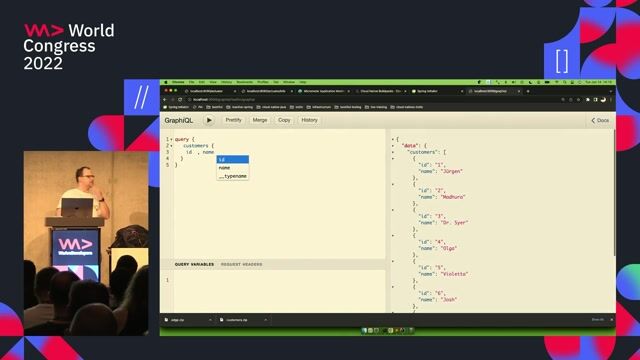Open a new browser tab with plus icon
This screenshot has height=360, width=640.
pyautogui.click(x=528, y=91)
